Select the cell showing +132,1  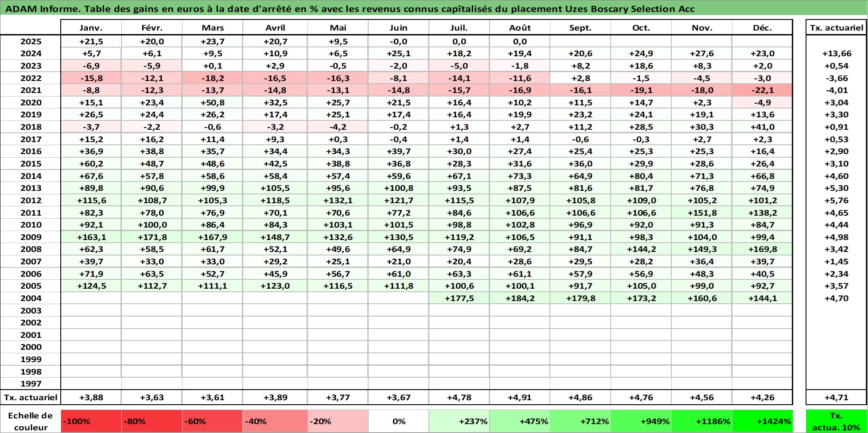pos(338,200)
